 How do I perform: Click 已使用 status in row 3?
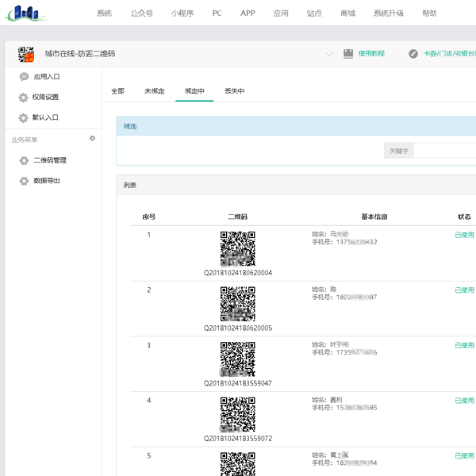tap(464, 345)
